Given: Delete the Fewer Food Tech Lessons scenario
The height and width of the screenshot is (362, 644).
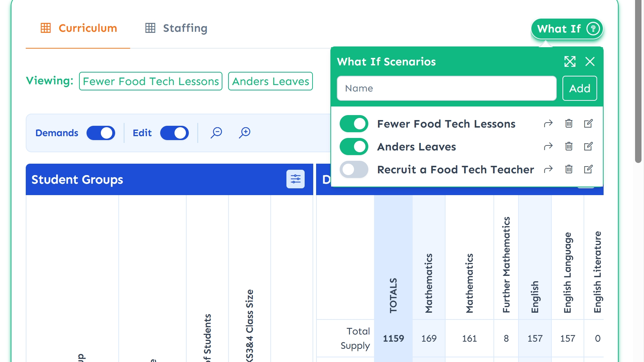Looking at the screenshot, I should [569, 124].
